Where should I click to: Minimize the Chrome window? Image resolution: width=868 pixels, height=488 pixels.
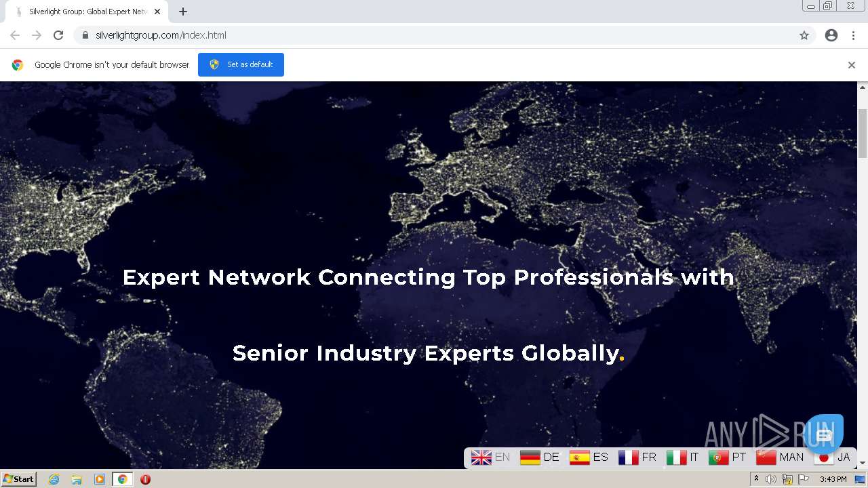pos(811,6)
